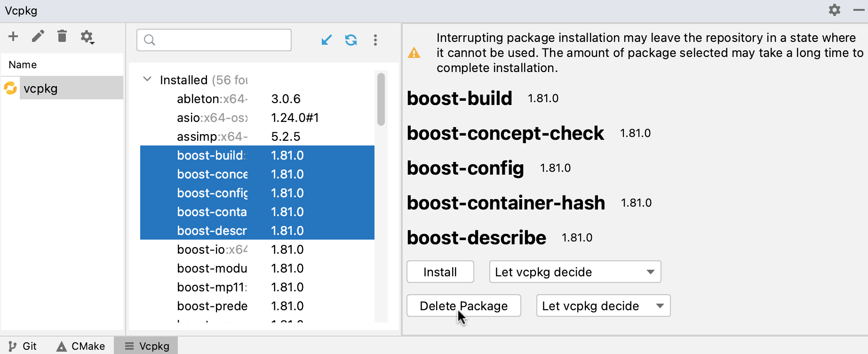Click the package list scrollbar thumb
This screenshot has width=868, height=354.
(381, 99)
